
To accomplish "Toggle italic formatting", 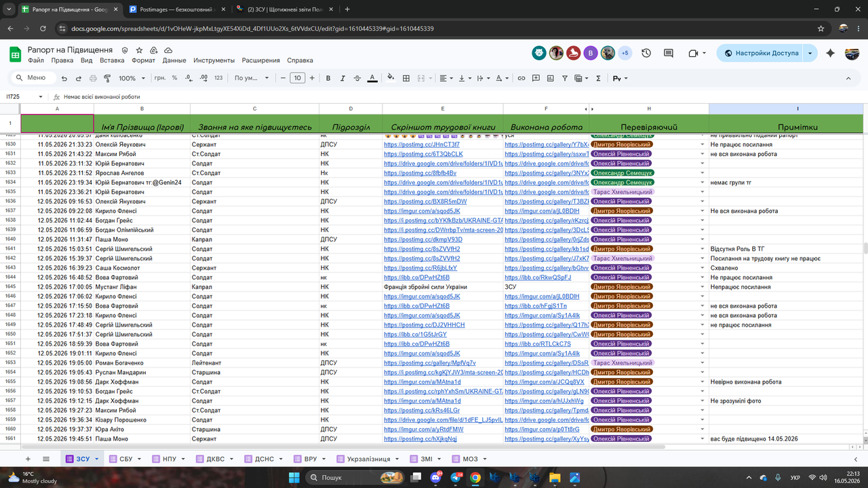I will 342,78.
